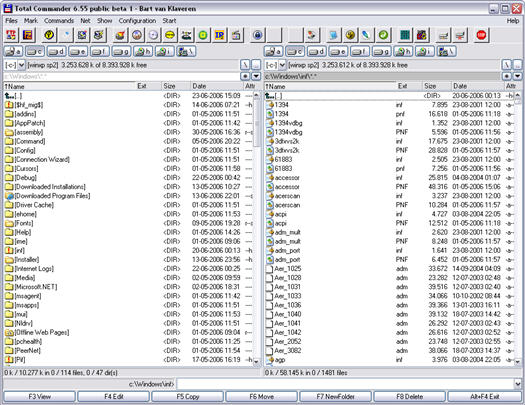Switch left panel to floppy drive a
This screenshot has height=405, width=525.
[x=13, y=52]
